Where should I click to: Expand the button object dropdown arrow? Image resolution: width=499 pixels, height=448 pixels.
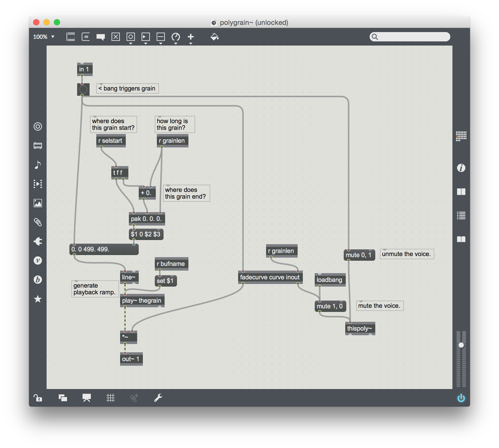pyautogui.click(x=131, y=44)
